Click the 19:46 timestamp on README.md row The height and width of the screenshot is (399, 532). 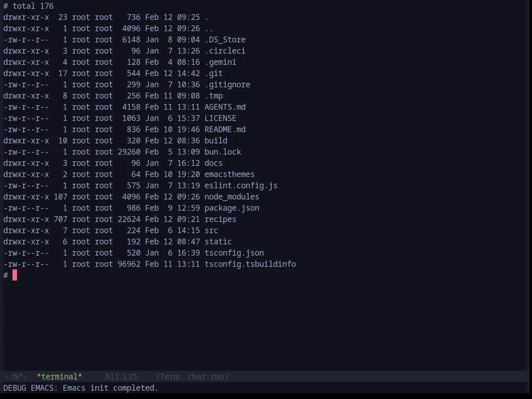188,129
